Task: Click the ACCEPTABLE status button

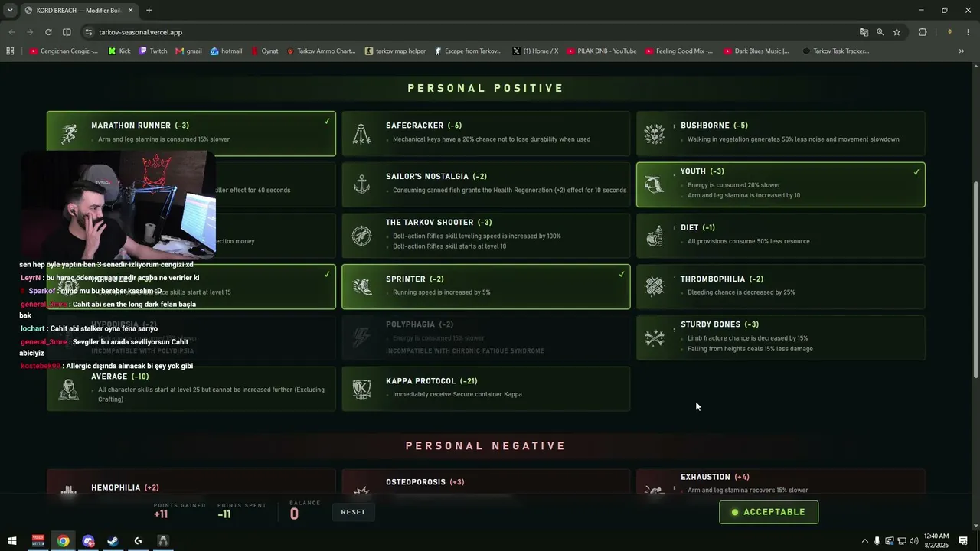Action: [769, 512]
